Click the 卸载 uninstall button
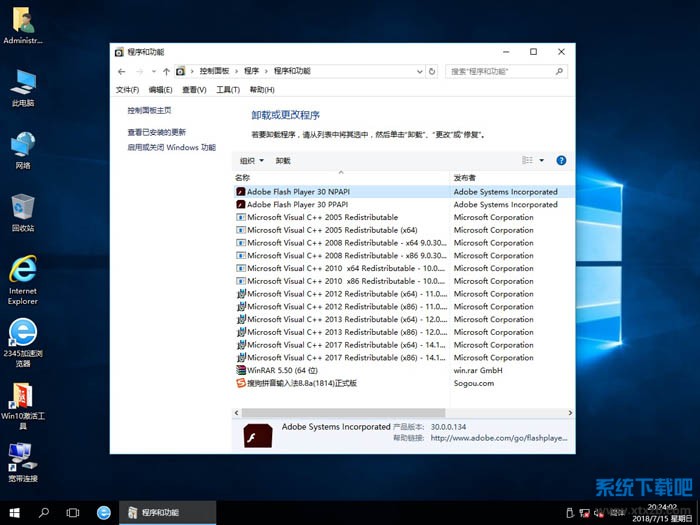Image resolution: width=700 pixels, height=525 pixels. (283, 161)
